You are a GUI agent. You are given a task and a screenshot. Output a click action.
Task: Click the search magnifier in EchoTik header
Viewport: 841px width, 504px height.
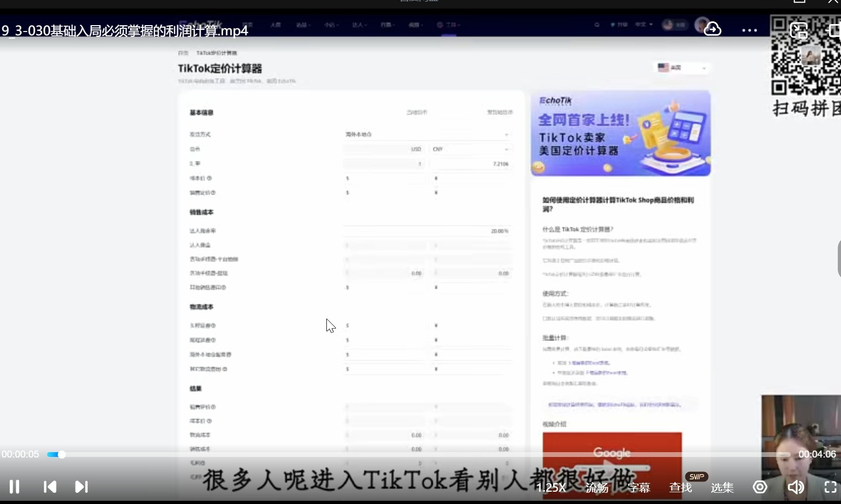click(597, 25)
